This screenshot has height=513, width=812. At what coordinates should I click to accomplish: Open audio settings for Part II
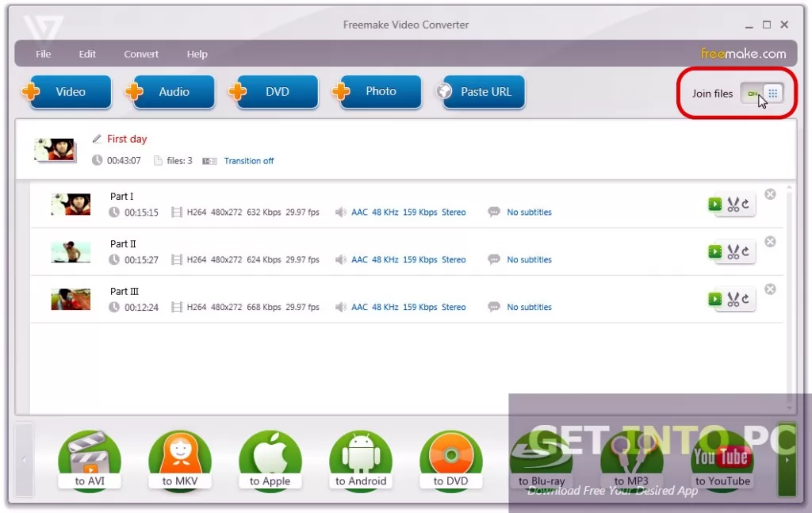coord(408,260)
